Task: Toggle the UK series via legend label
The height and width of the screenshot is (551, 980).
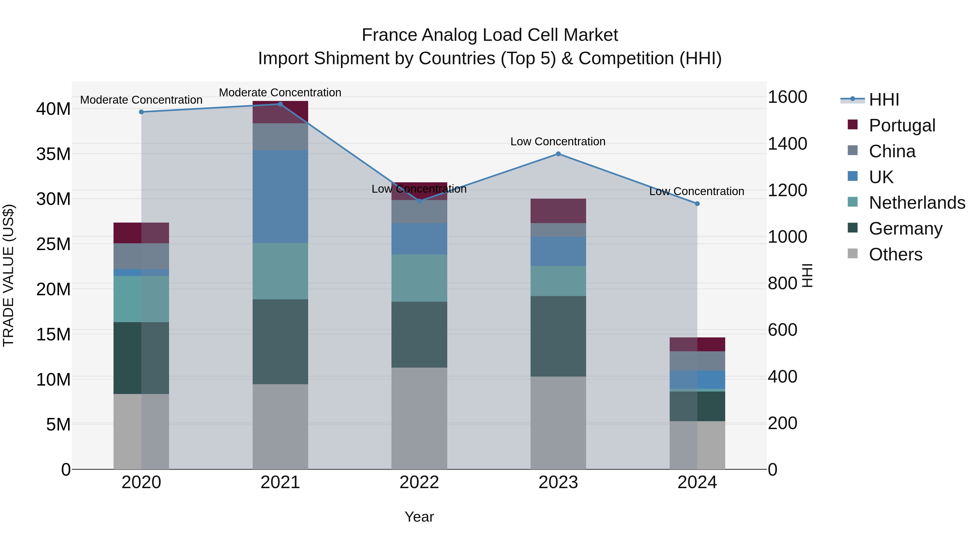Action: [881, 177]
